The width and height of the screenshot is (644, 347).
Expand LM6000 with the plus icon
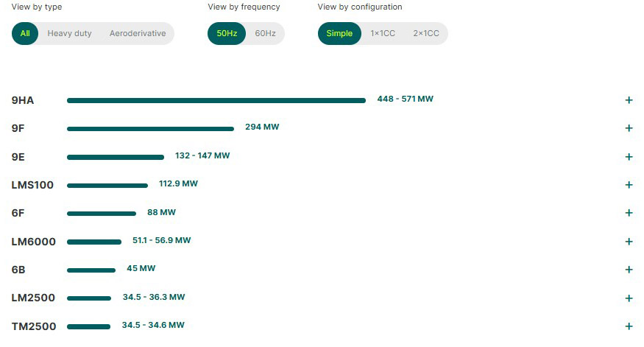point(629,242)
